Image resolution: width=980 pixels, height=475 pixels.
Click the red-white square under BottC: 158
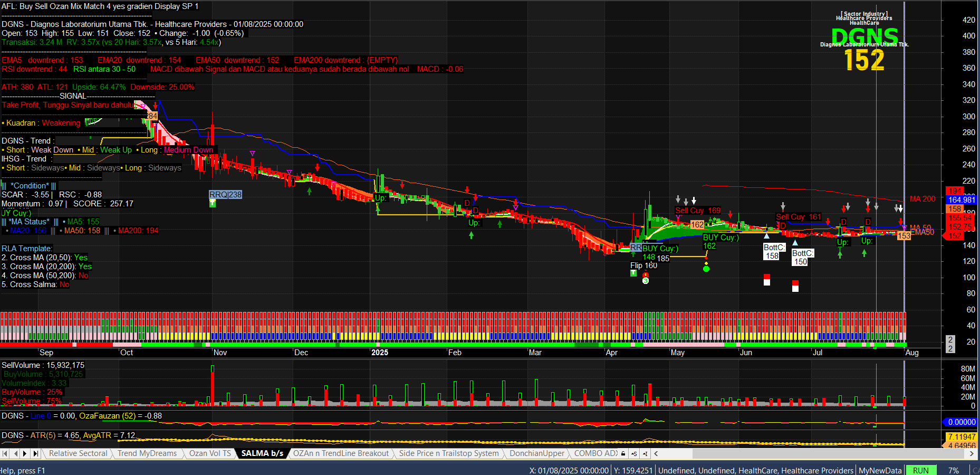[767, 280]
